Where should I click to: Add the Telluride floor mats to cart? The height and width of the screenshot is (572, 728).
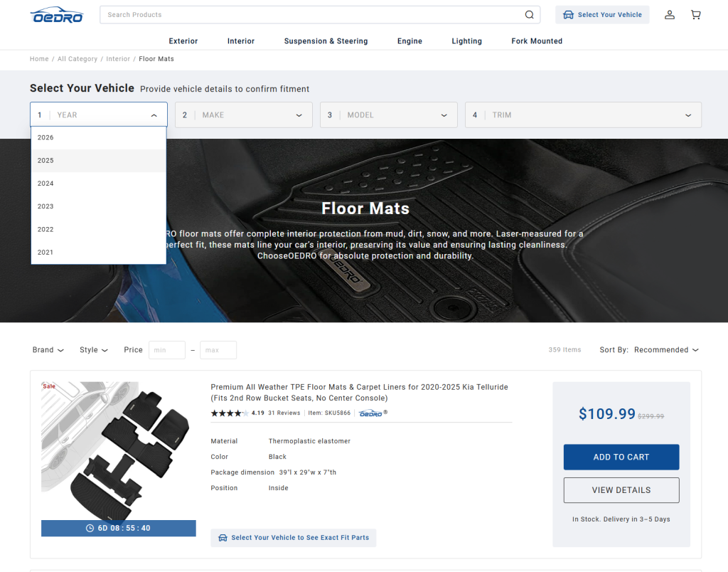tap(621, 457)
